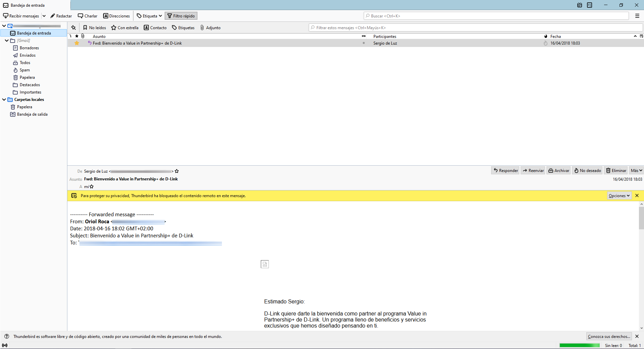Image resolution: width=644 pixels, height=349 pixels.
Task: Open the column picker icon
Action: pos(641,36)
